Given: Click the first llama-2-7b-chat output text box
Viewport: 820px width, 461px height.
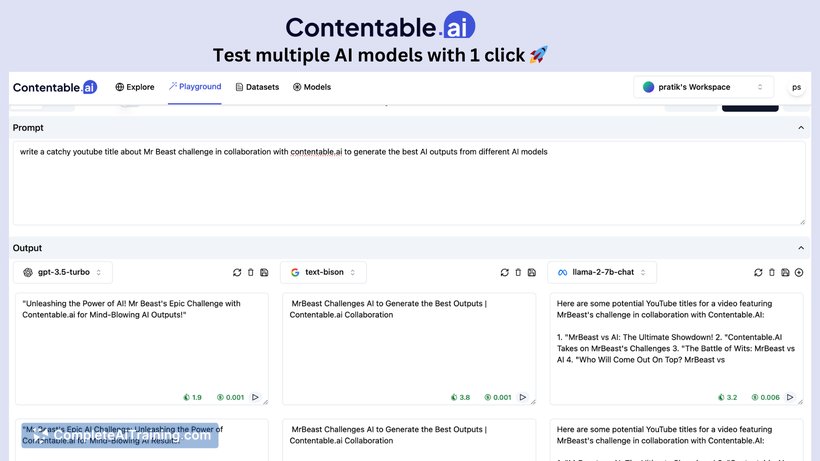Looking at the screenshot, I should click(x=676, y=349).
